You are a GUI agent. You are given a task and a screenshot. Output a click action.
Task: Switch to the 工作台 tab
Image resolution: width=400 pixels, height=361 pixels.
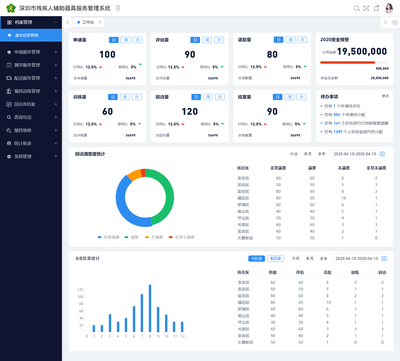tap(88, 22)
